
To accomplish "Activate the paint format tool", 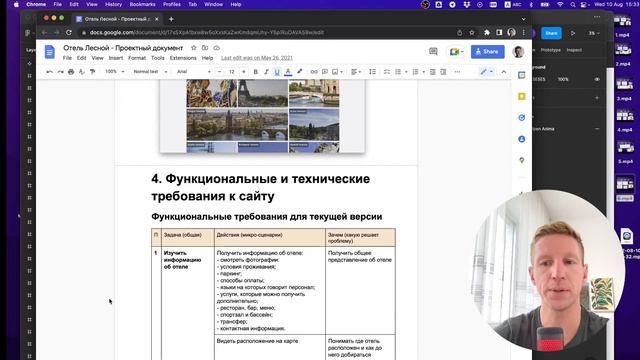I will 93,72.
